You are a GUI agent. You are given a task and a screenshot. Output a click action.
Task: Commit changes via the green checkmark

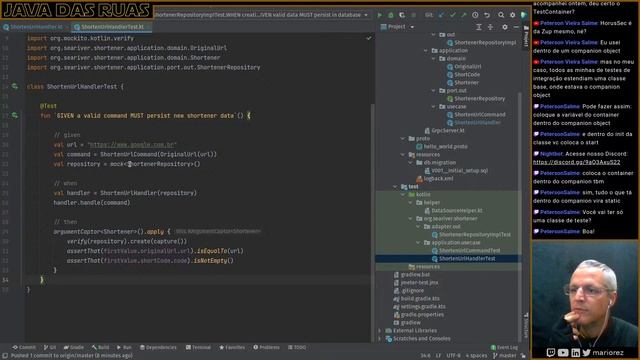[452, 15]
